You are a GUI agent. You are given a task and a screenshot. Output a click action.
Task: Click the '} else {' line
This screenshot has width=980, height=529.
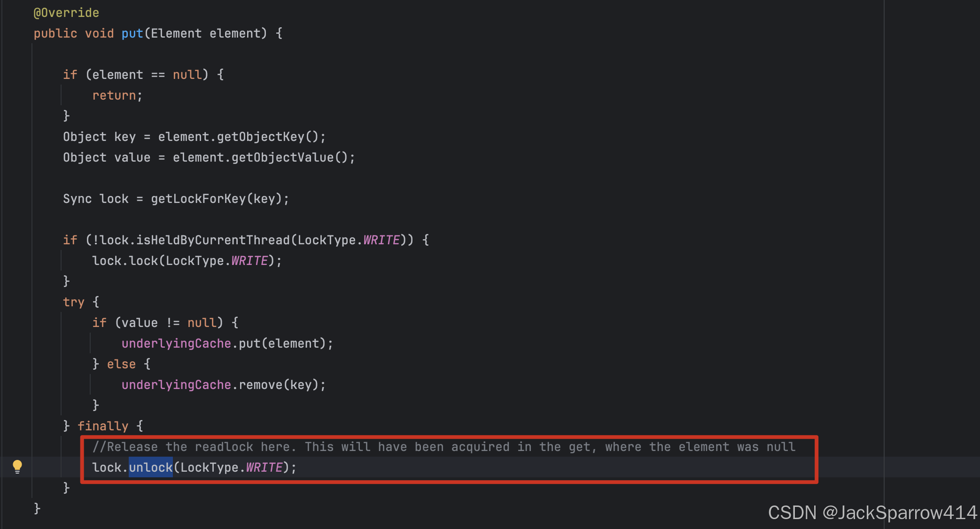click(122, 364)
